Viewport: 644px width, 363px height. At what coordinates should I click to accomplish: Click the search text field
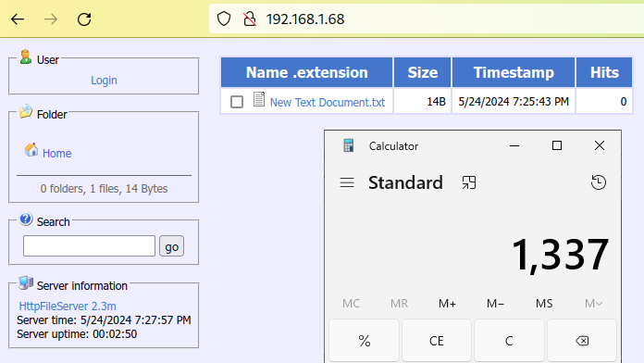click(89, 245)
